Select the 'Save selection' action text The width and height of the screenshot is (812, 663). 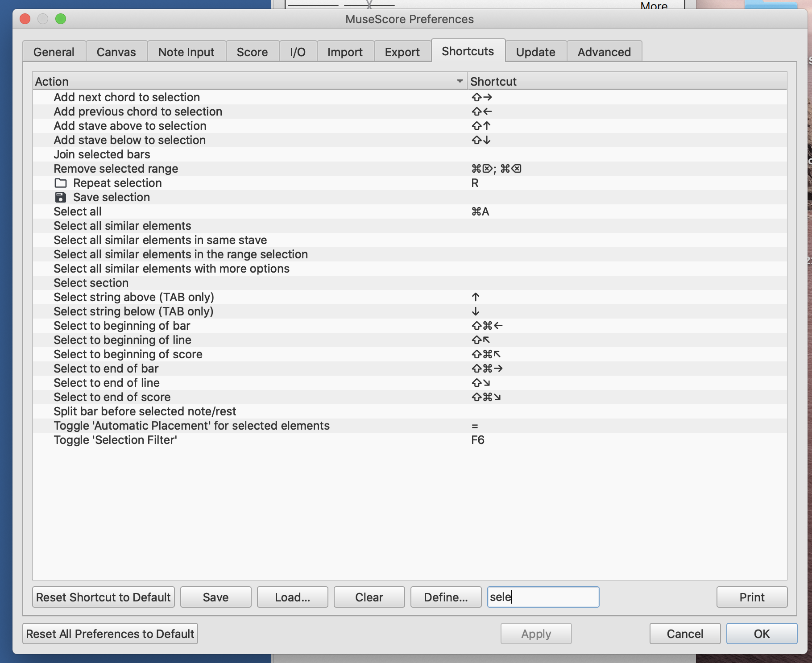click(112, 197)
